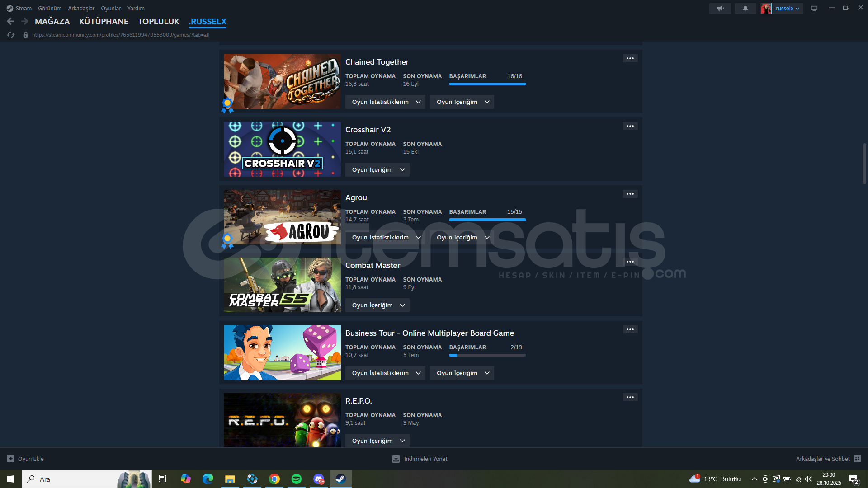The width and height of the screenshot is (868, 488).
Task: Click Oyun Ekle button
Action: click(x=26, y=459)
